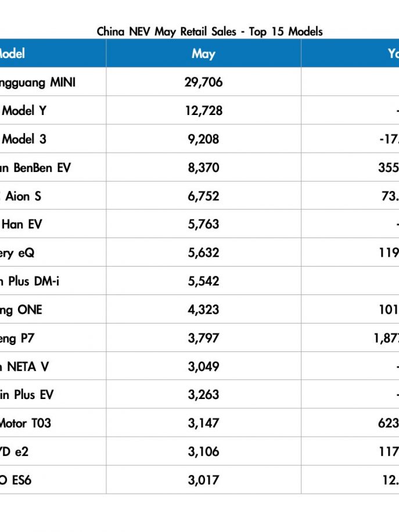The width and height of the screenshot is (399, 532).
Task: Select the e2 sales value 3,106
Action: 204,452
